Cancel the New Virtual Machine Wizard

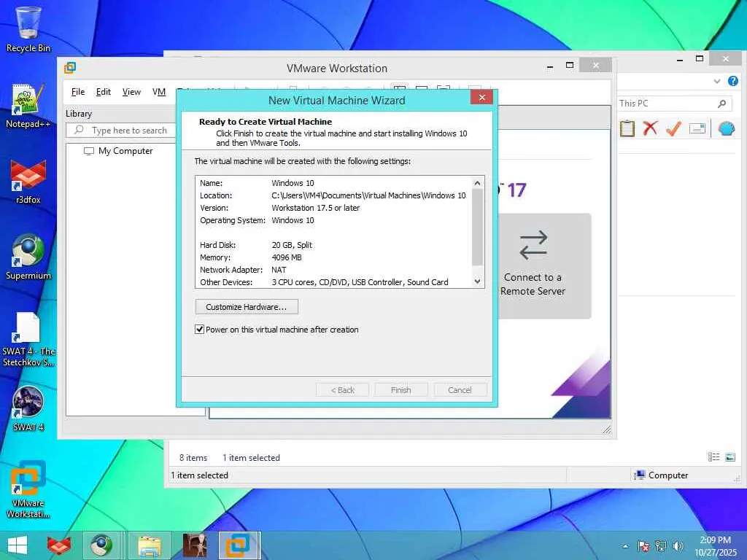[460, 390]
